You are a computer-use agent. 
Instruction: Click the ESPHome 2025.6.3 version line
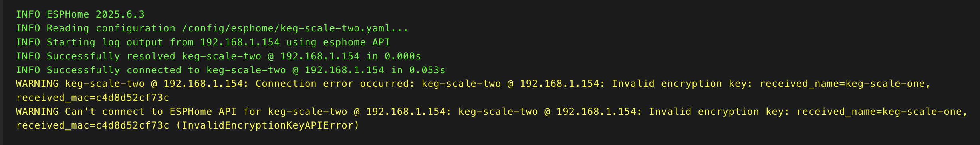pos(80,15)
